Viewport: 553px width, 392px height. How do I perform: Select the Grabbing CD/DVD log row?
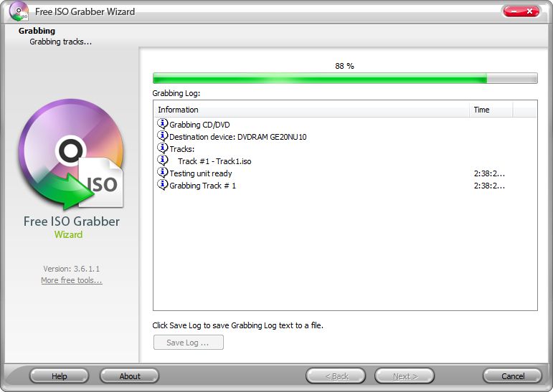click(x=345, y=125)
